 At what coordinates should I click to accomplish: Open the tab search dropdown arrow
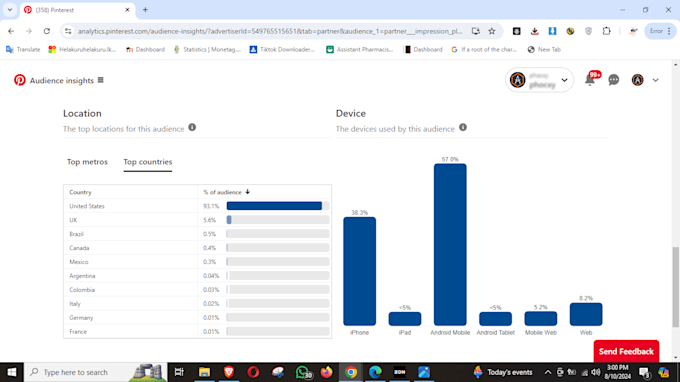coord(10,10)
